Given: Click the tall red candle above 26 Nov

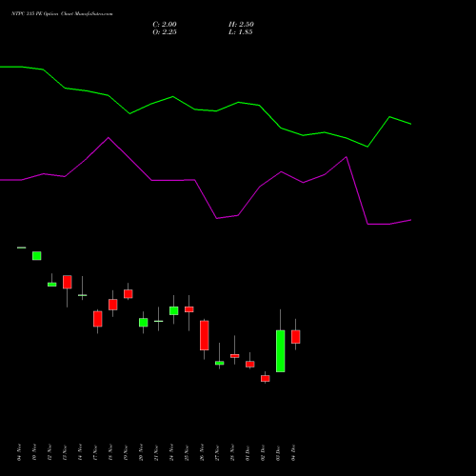Looking at the screenshot, I should pos(205,335).
